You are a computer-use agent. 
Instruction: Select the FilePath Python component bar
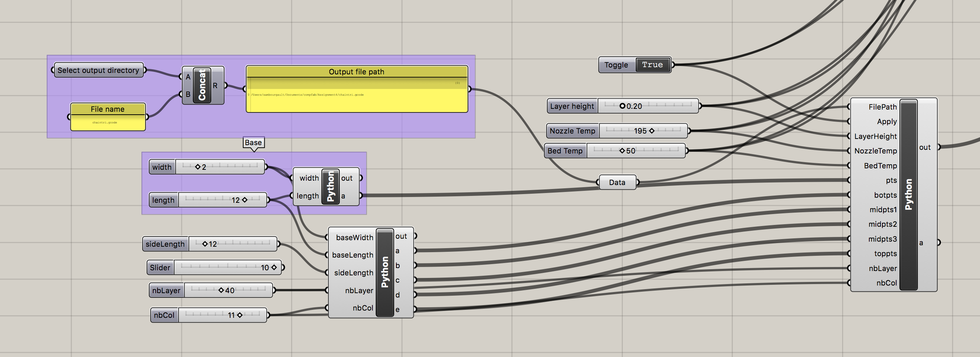point(908,195)
